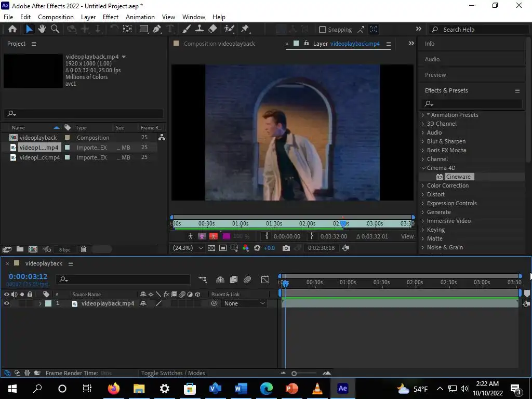Enable the Snapping checkbox
This screenshot has width=532, height=399.
pyautogui.click(x=323, y=30)
